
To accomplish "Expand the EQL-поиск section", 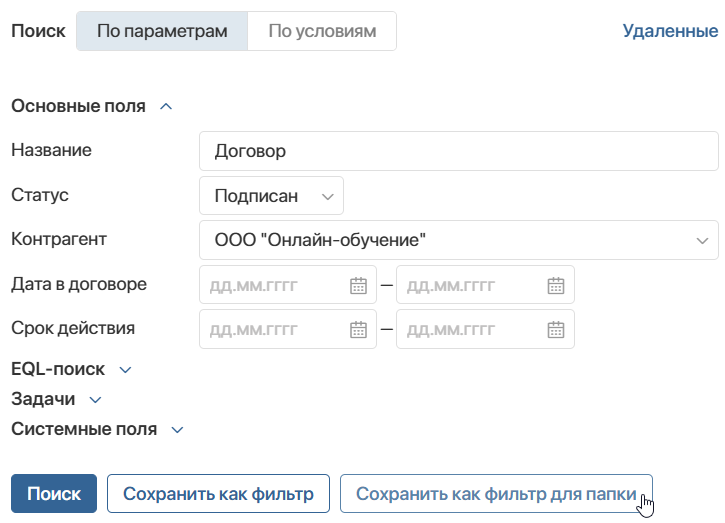I will (125, 369).
